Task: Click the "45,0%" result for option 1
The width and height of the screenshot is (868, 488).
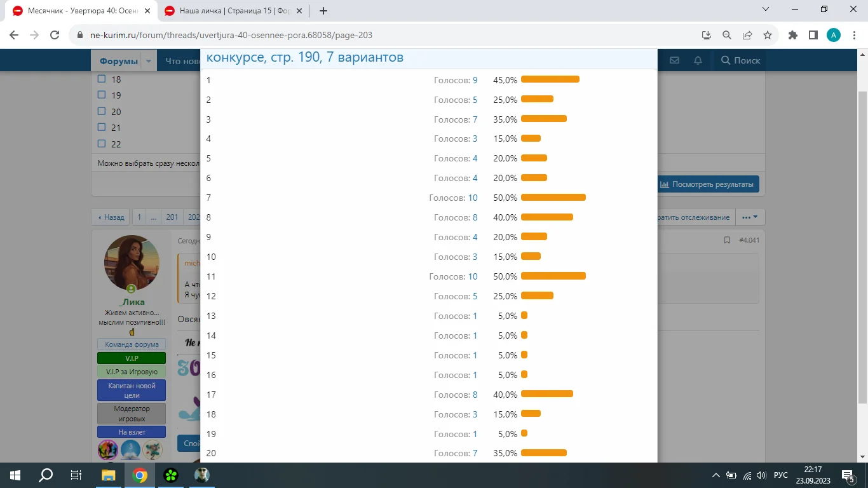Action: click(505, 80)
